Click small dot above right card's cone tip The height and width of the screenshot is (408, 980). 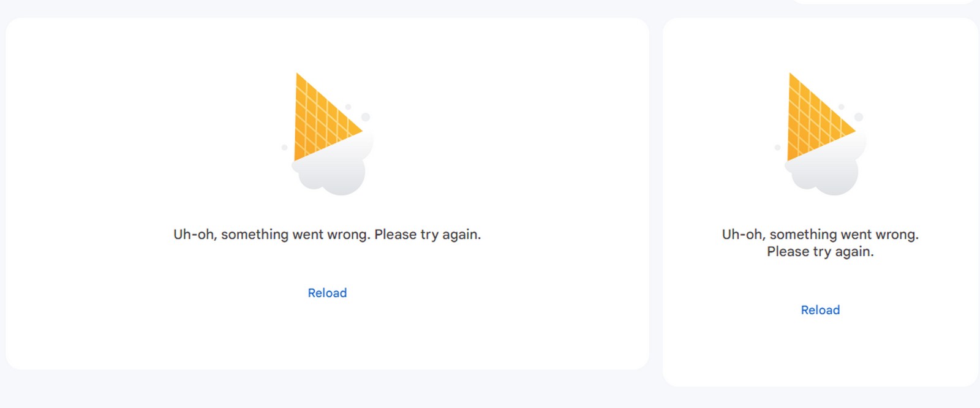(842, 107)
